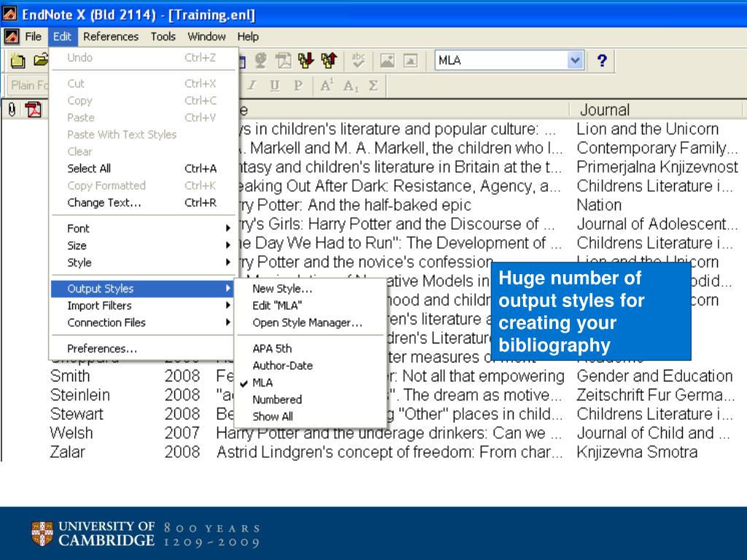This screenshot has height=560, width=747.
Task: Open the Tools menu
Action: (163, 36)
